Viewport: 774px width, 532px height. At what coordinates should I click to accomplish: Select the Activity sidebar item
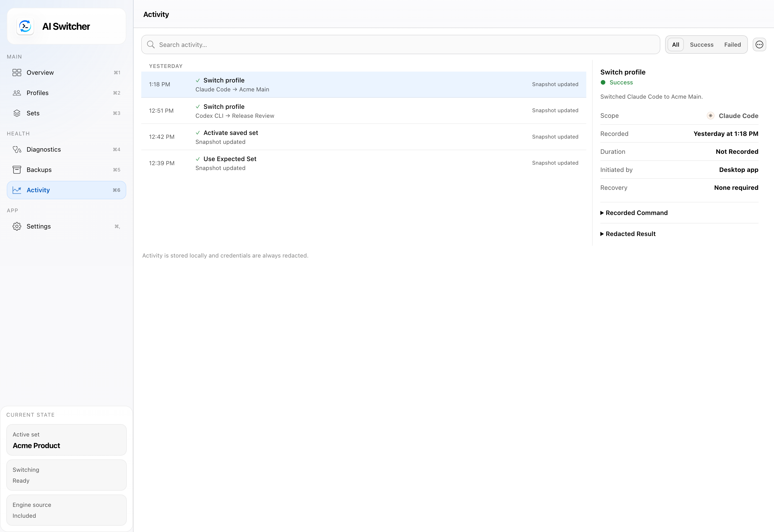tap(66, 190)
